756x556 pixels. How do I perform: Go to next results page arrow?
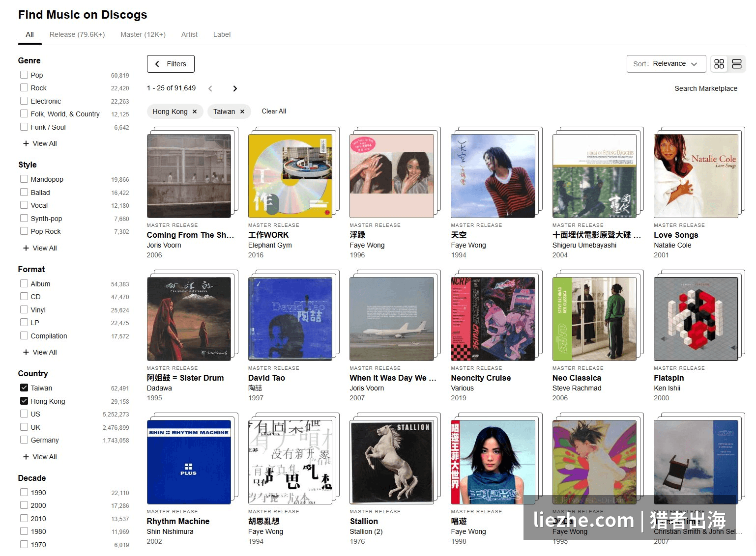click(x=235, y=88)
